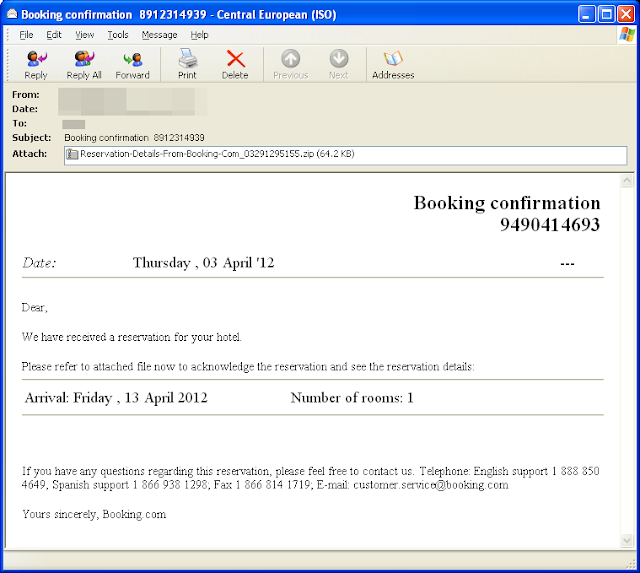640x573 pixels.
Task: Click the blurred To recipient field
Action: pyautogui.click(x=73, y=124)
